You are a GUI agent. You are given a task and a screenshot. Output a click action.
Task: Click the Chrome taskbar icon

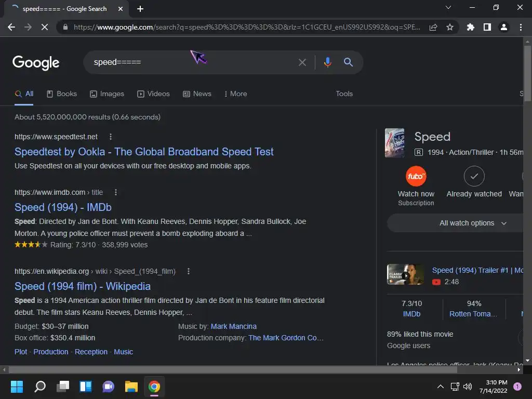click(x=154, y=387)
